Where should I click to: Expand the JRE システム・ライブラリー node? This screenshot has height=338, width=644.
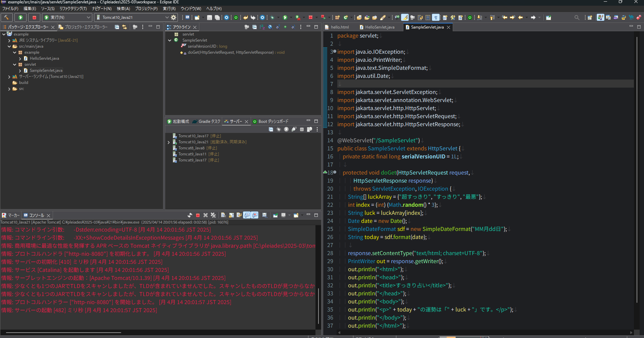coord(9,40)
